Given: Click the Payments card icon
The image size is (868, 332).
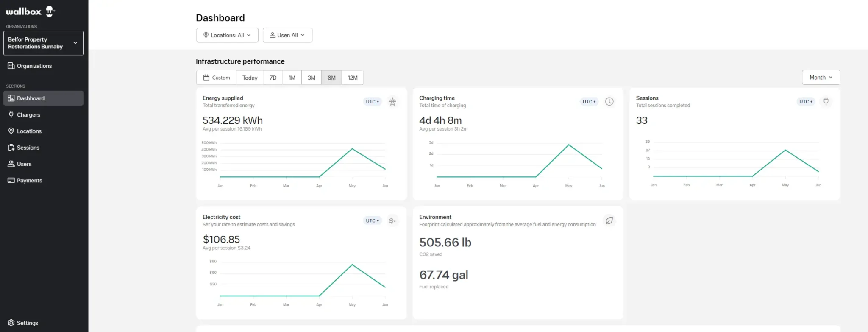Looking at the screenshot, I should tap(11, 180).
